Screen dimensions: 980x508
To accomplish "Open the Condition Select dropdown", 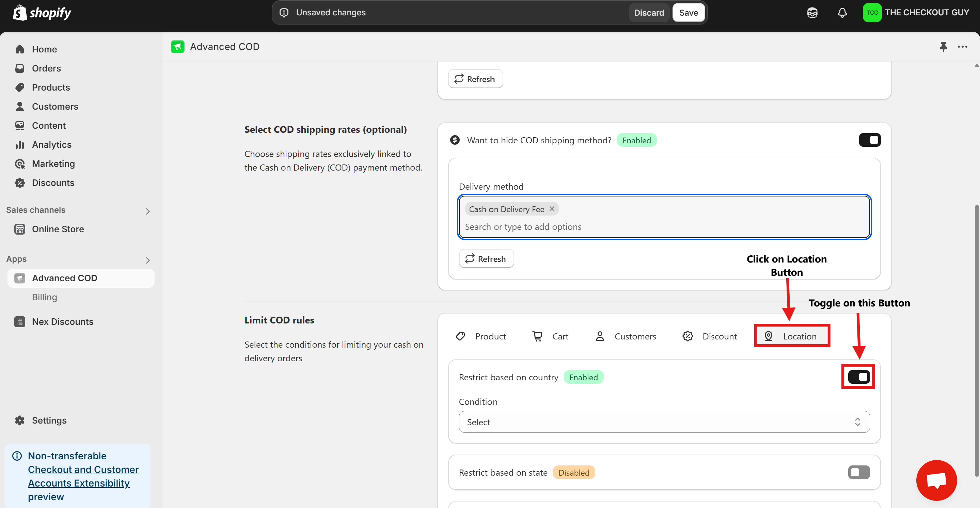I will 664,422.
